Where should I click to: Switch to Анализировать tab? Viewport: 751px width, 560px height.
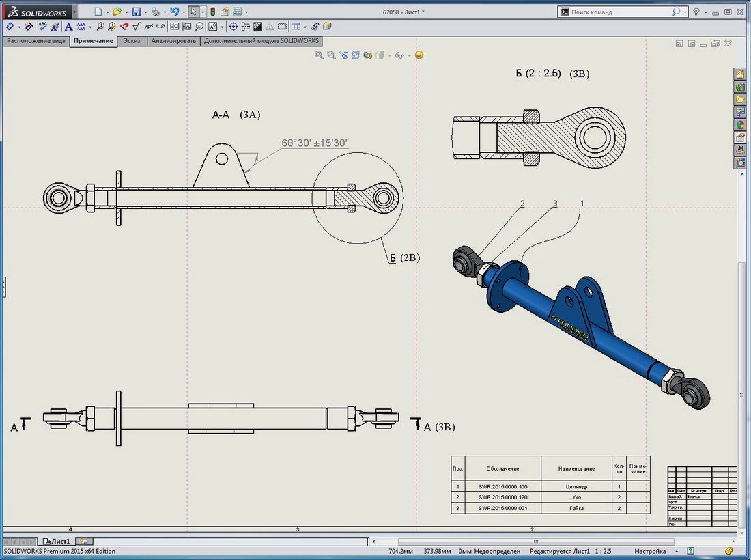(173, 41)
